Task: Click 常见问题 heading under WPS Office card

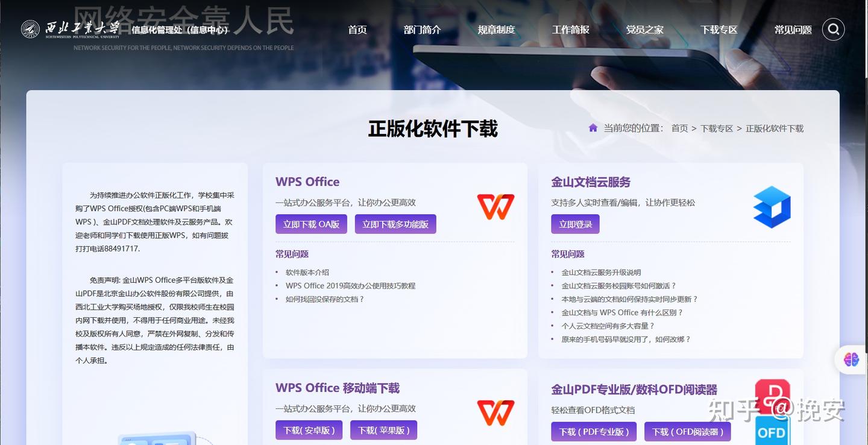Action: (292, 254)
